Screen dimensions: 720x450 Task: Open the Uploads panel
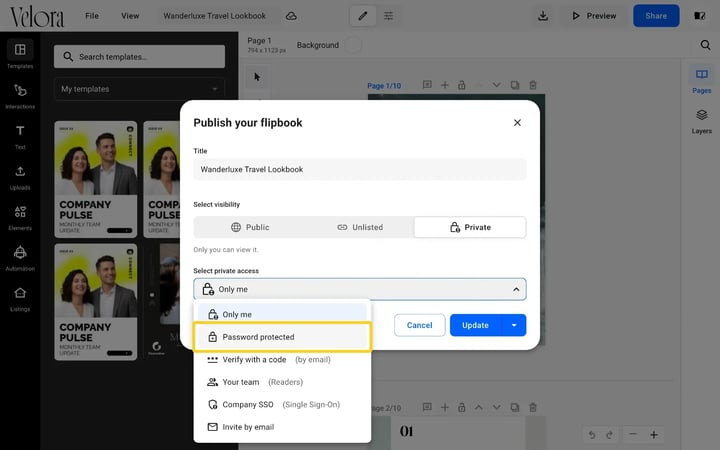click(20, 177)
